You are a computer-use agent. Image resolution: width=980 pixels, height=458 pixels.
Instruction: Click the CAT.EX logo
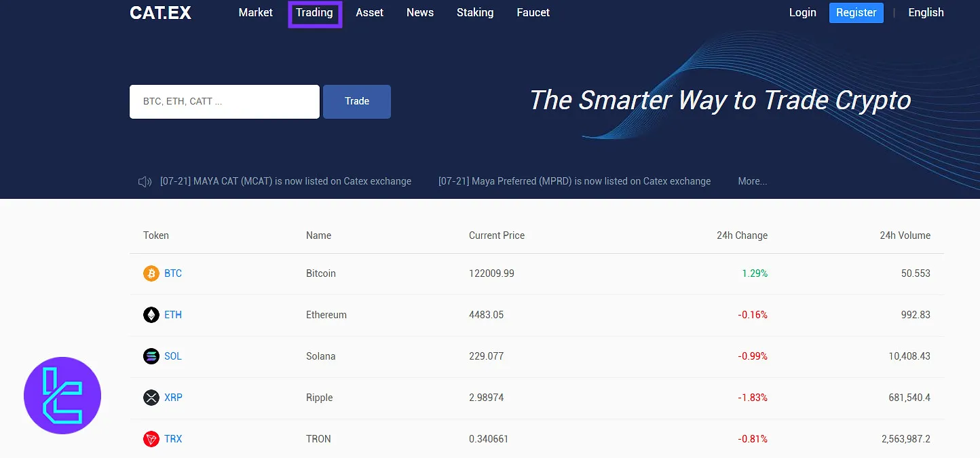click(x=161, y=13)
